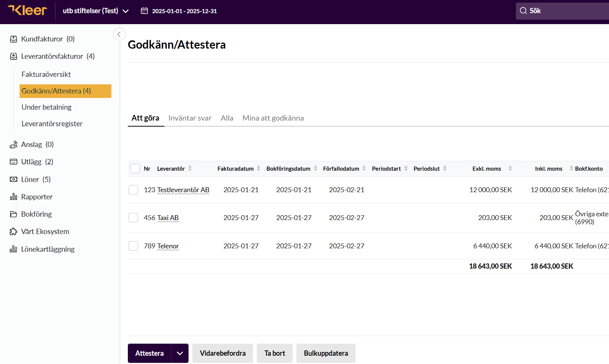Open Under betalning sidebar item
This screenshot has height=364, width=609.
click(x=46, y=107)
